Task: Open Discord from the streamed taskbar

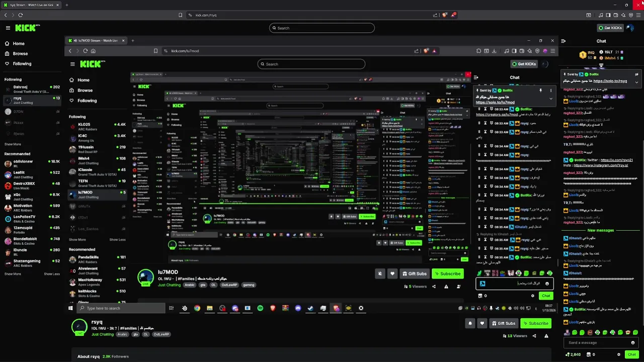Action: pos(298,308)
